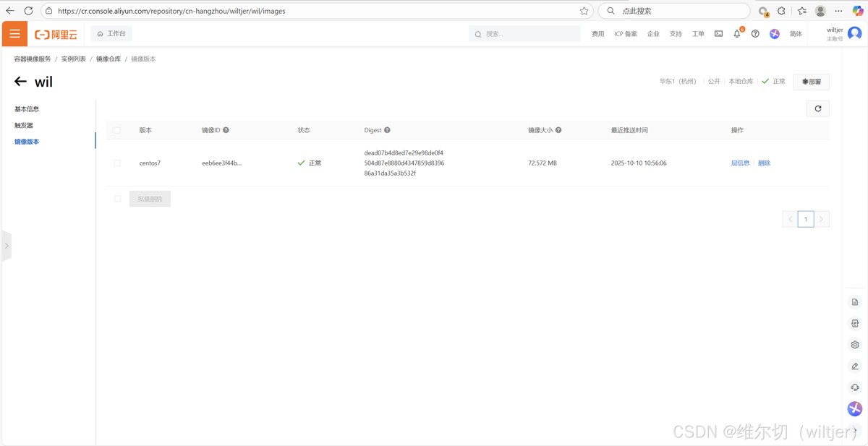Click the browser 点此搜索 search box
Image resolution: width=868 pixels, height=446 pixels.
[674, 11]
